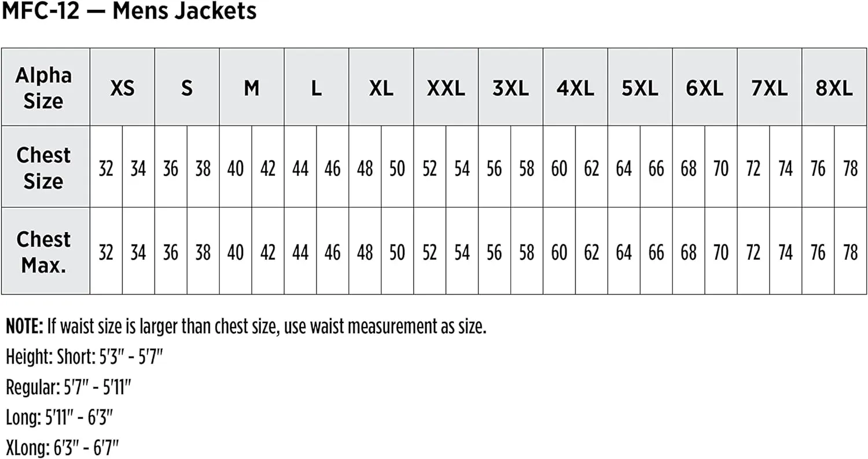
Task: Select the Height Short 5'3" - 5'7" line
Action: (x=84, y=357)
